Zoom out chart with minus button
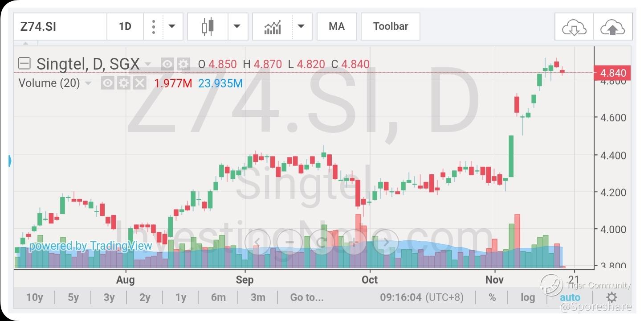This screenshot has width=644, height=321. (x=289, y=242)
